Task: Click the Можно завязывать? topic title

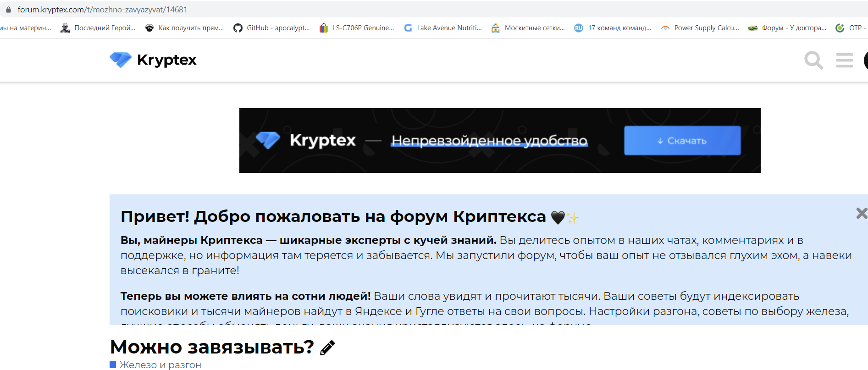Action: [x=212, y=347]
